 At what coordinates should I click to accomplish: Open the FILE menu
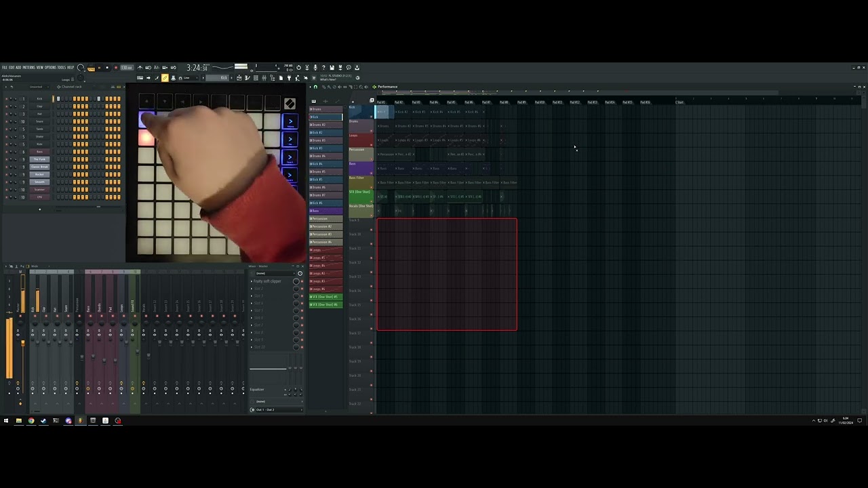click(4, 68)
